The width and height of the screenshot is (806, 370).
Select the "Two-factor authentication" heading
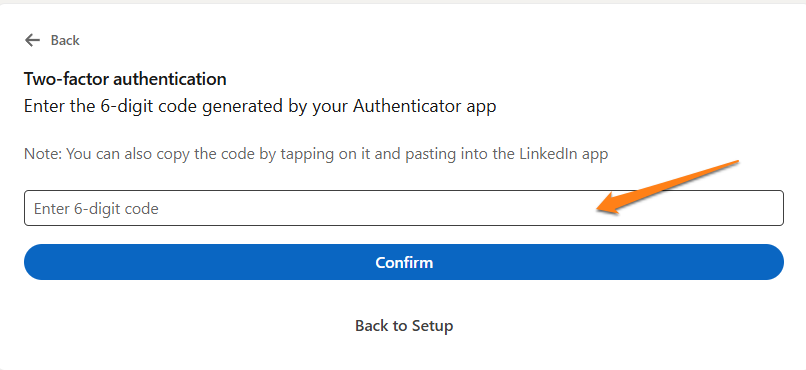125,79
